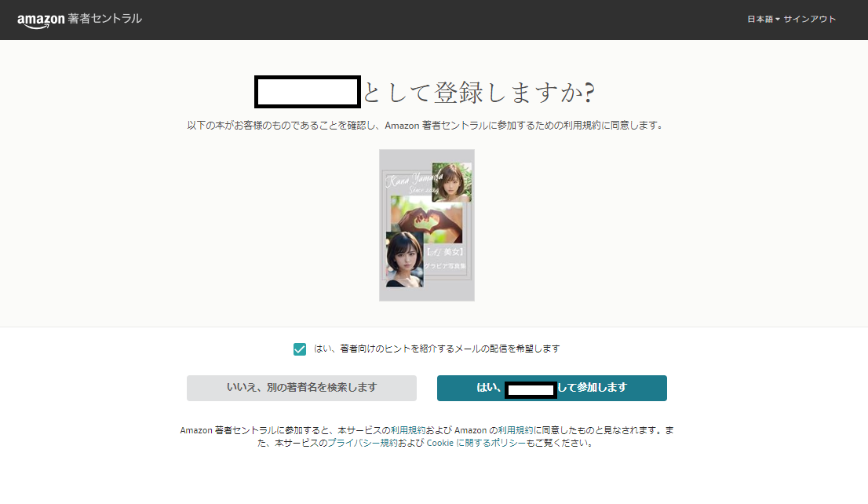The width and height of the screenshot is (868, 504).
Task: Click the teal はい…参加します button
Action: (552, 388)
